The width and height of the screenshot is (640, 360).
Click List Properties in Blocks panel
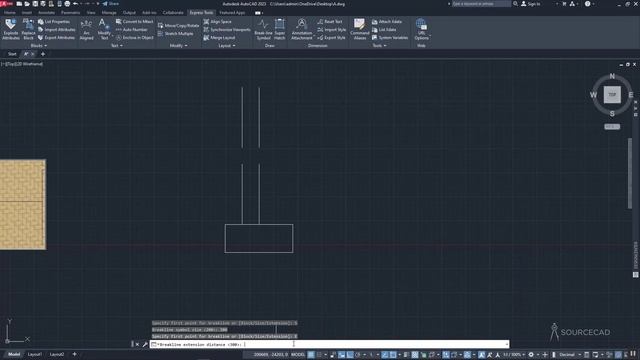pos(54,22)
